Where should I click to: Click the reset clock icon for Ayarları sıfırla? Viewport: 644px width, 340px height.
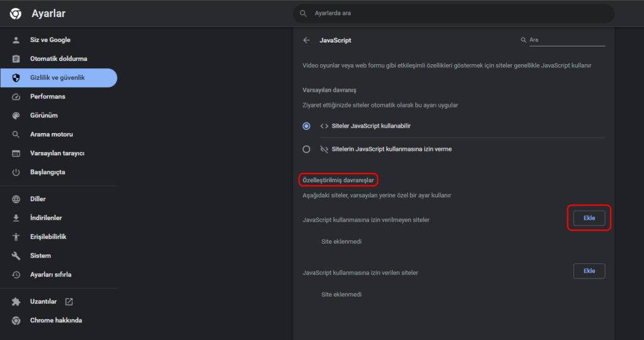click(16, 275)
